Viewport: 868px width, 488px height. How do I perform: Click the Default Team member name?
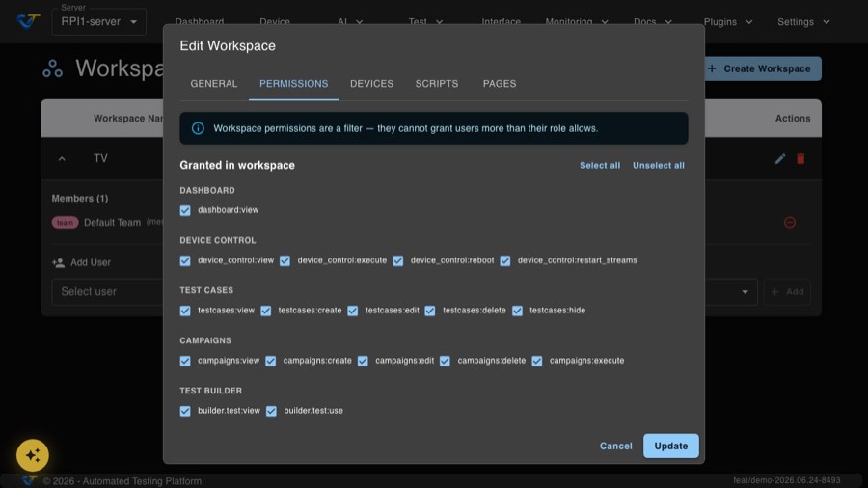[113, 223]
